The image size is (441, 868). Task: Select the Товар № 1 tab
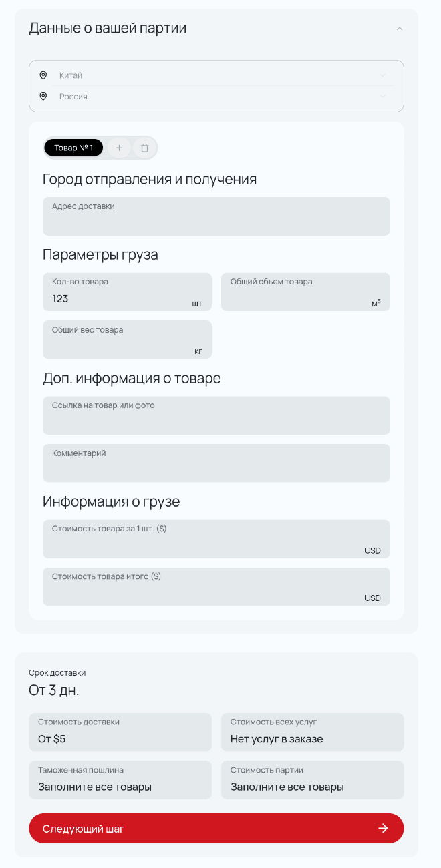73,148
